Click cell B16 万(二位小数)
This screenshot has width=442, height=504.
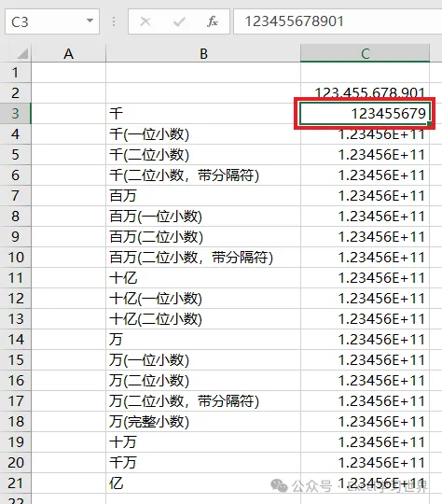203,381
